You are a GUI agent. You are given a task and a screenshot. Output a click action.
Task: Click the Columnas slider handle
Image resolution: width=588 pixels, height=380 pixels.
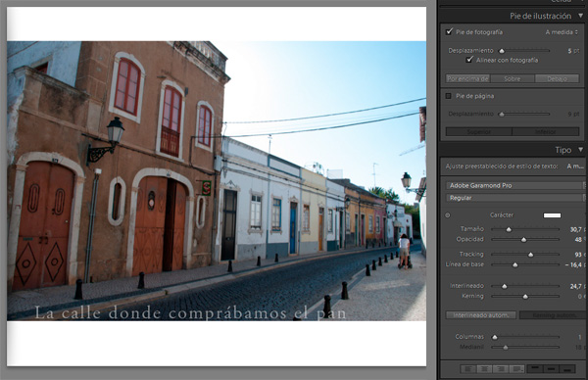[x=495, y=337]
